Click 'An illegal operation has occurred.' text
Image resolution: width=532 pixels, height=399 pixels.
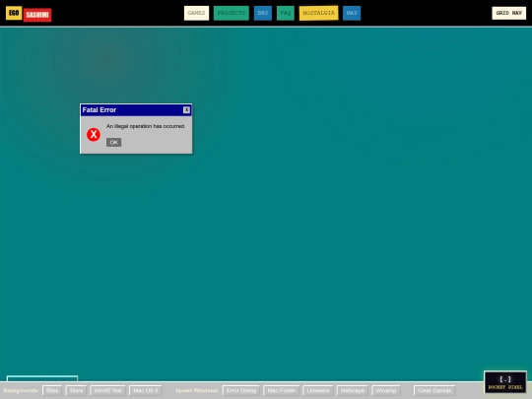(x=146, y=126)
